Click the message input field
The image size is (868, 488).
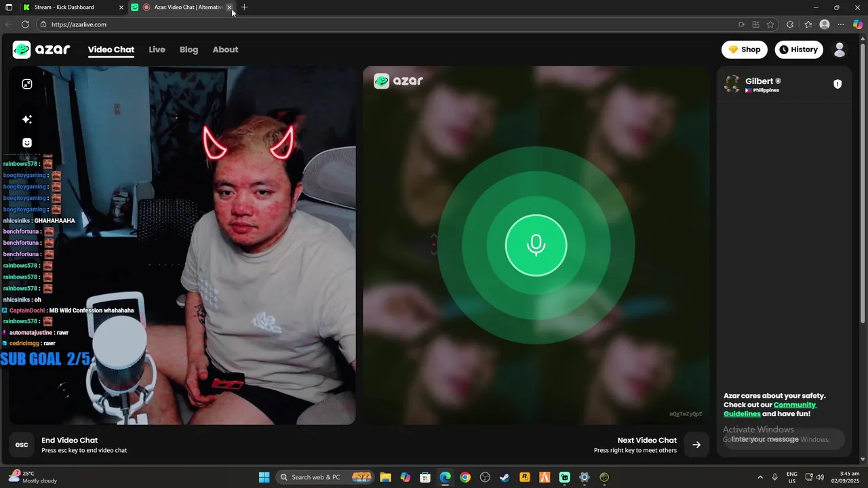(x=784, y=439)
